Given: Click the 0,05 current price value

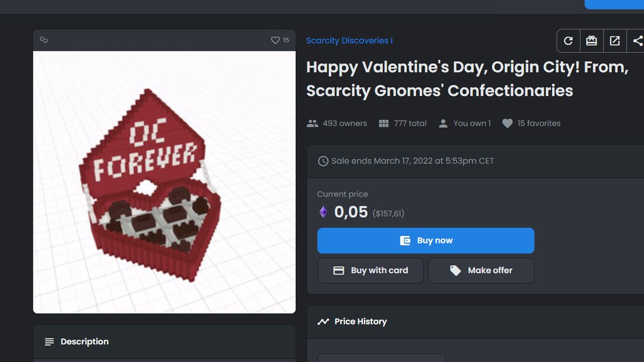Looking at the screenshot, I should point(351,212).
